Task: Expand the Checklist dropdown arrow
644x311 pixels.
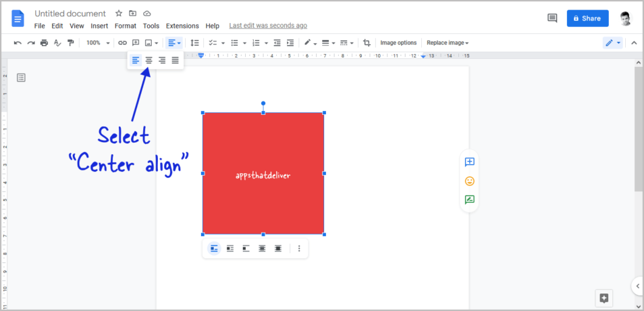Action: (223, 43)
